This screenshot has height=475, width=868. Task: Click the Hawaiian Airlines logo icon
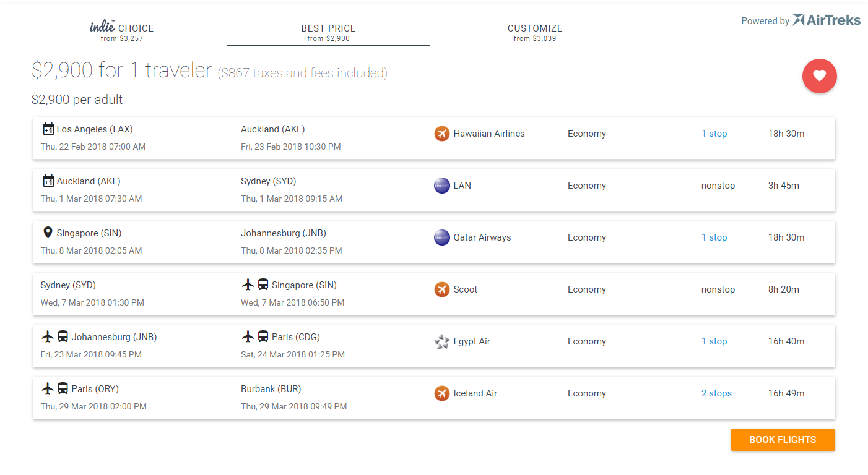441,134
